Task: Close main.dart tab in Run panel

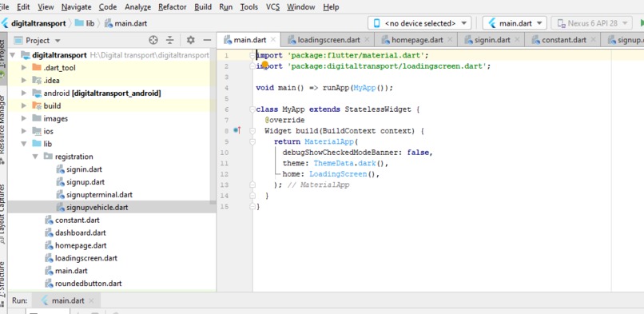Action: 91,300
